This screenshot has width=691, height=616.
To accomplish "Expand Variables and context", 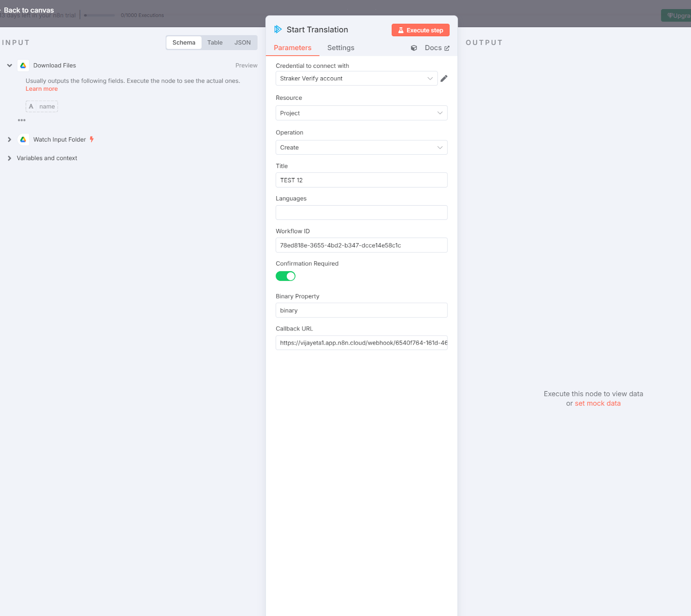I will pyautogui.click(x=10, y=158).
